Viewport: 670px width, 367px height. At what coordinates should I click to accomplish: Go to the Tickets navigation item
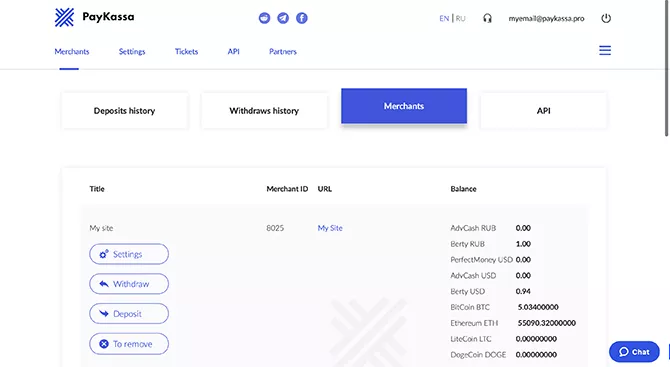click(186, 52)
